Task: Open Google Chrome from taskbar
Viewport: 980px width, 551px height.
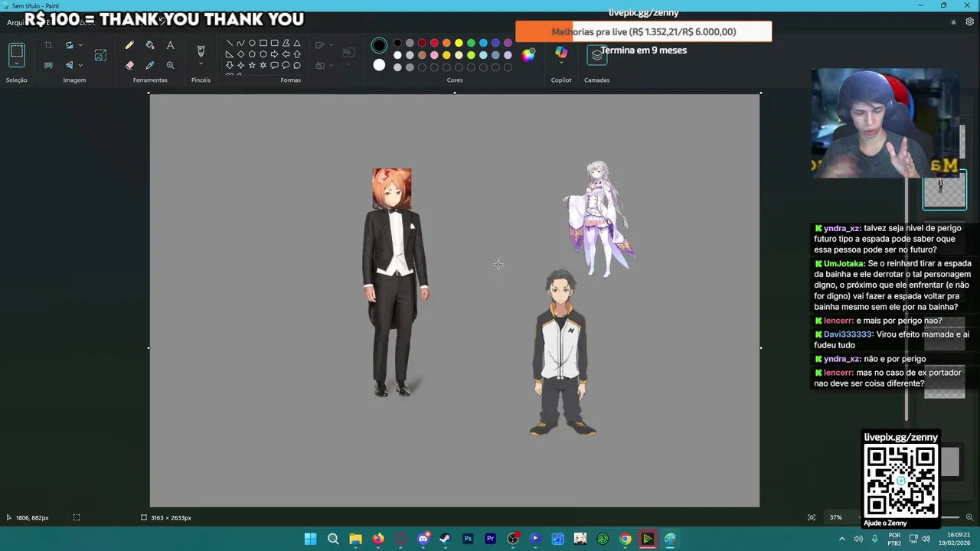Action: pyautogui.click(x=626, y=539)
